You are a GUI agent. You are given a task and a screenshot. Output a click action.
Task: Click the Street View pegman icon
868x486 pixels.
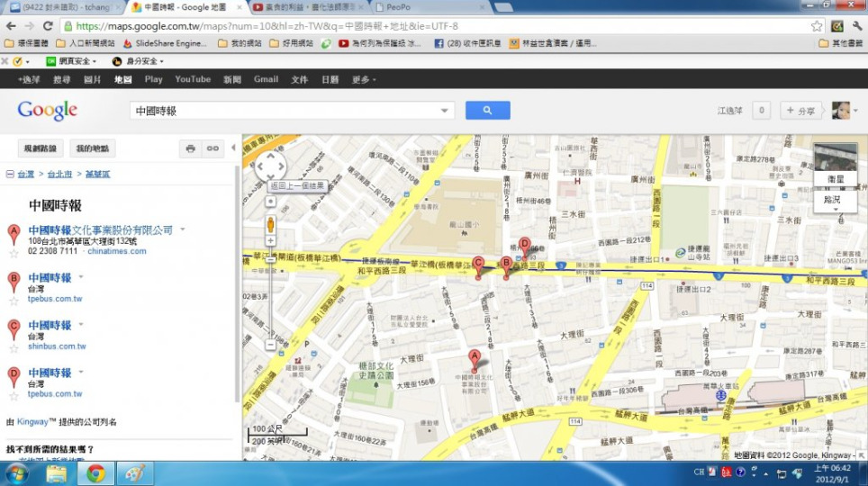tap(270, 223)
